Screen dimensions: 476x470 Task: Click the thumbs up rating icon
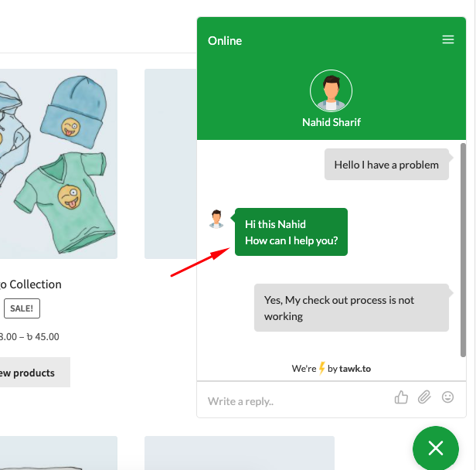401,397
